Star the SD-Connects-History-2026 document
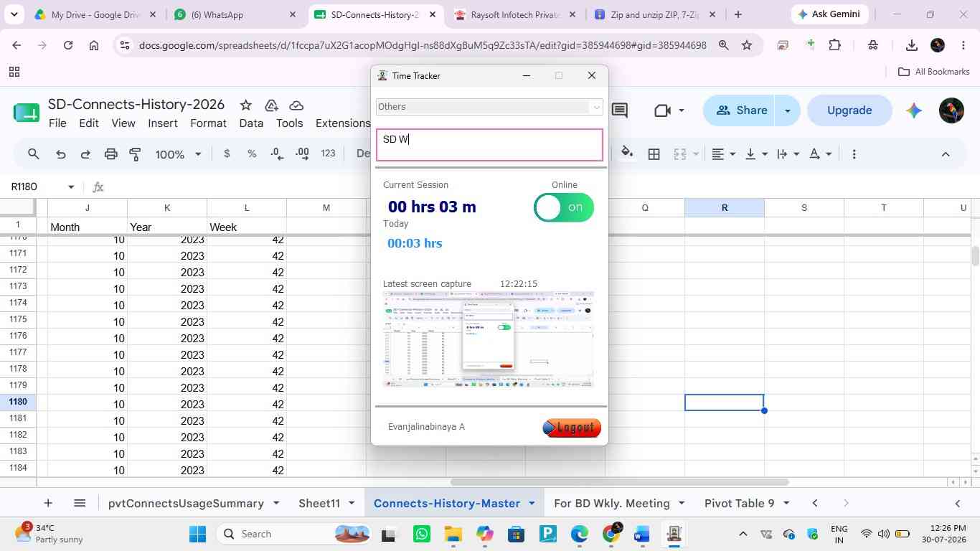 (245, 105)
